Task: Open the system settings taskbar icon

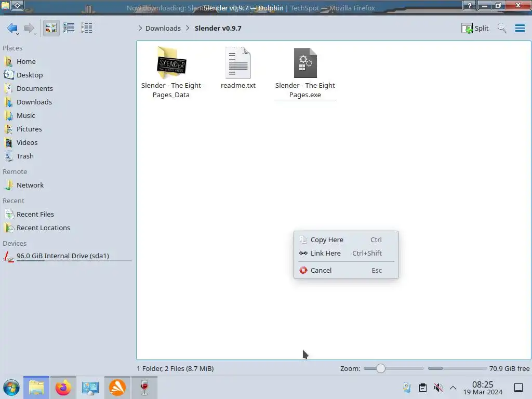Action: (90, 388)
